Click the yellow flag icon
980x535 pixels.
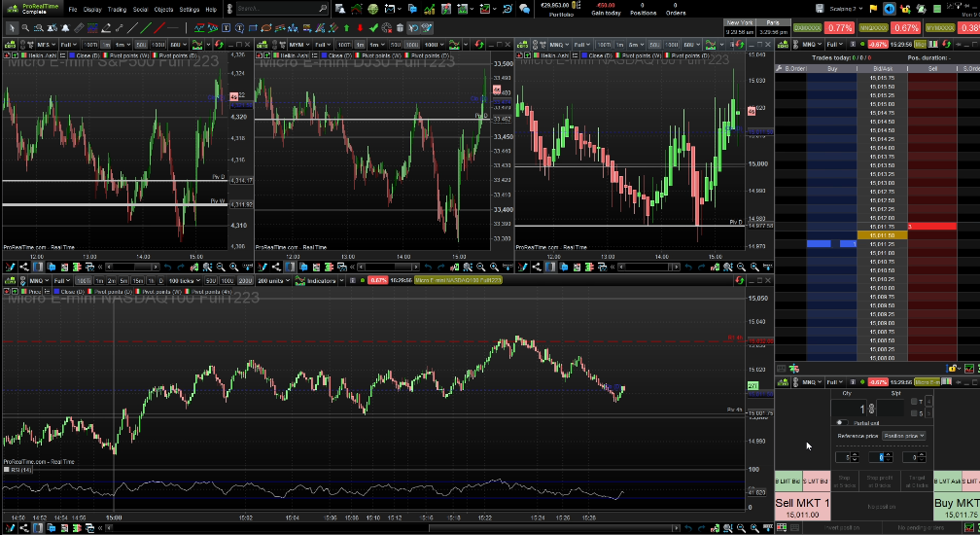click(873, 9)
